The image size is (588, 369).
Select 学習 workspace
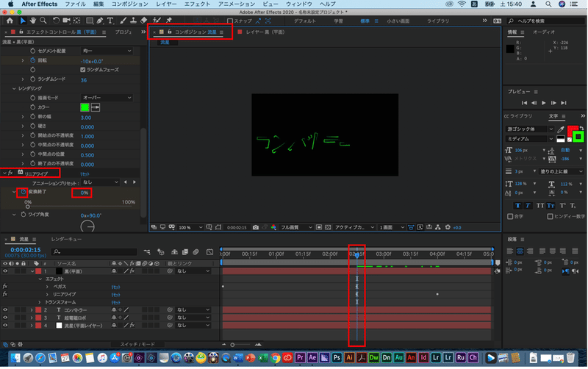click(338, 21)
